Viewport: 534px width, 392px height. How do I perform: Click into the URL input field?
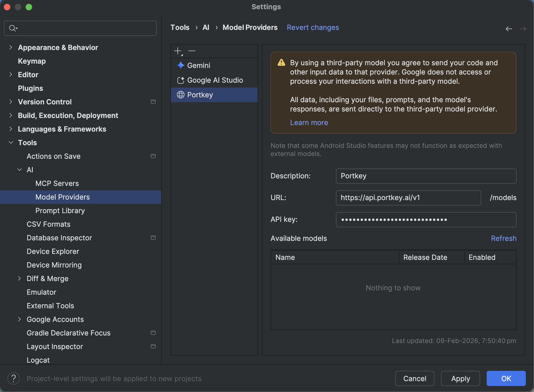408,198
